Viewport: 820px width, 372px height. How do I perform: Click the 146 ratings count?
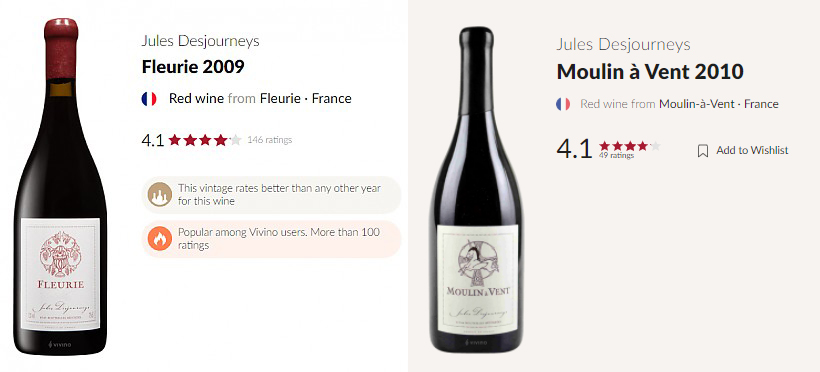click(x=270, y=140)
